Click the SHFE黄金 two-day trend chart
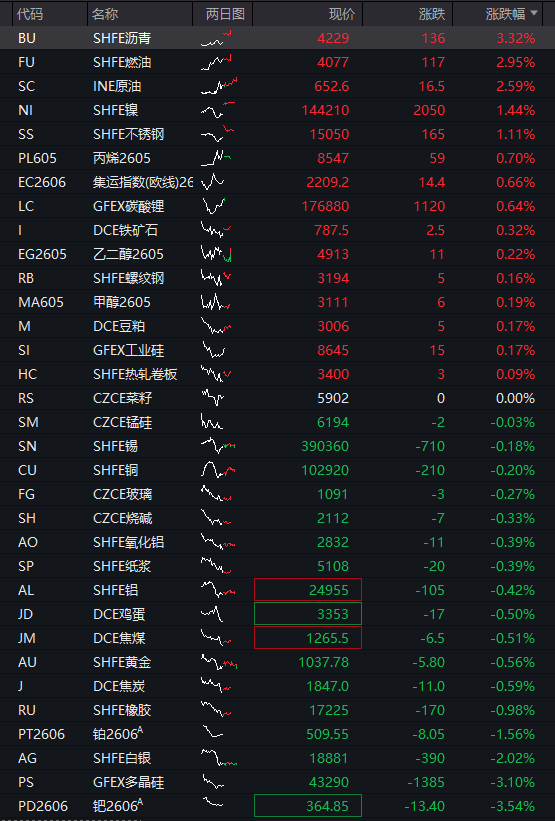 tap(218, 662)
